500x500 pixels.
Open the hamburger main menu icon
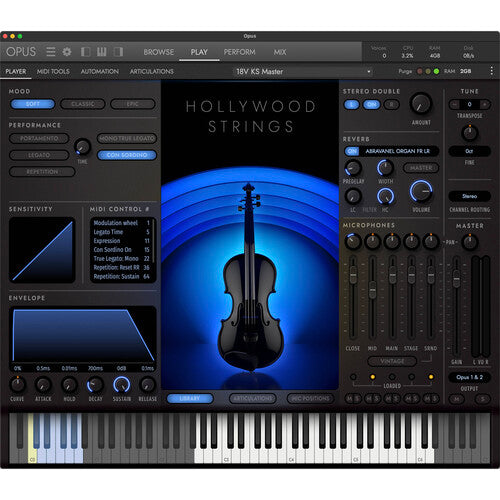[51, 52]
